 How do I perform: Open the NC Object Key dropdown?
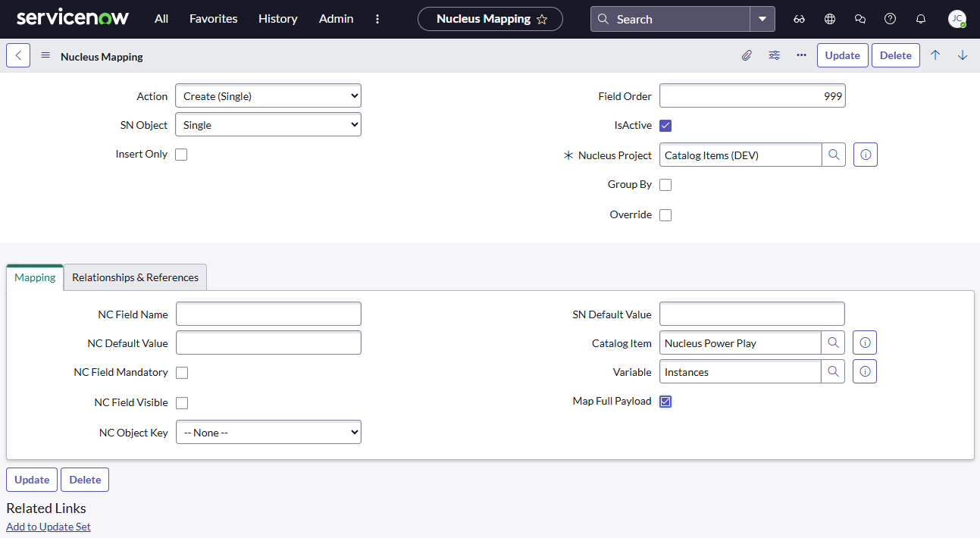pyautogui.click(x=268, y=433)
